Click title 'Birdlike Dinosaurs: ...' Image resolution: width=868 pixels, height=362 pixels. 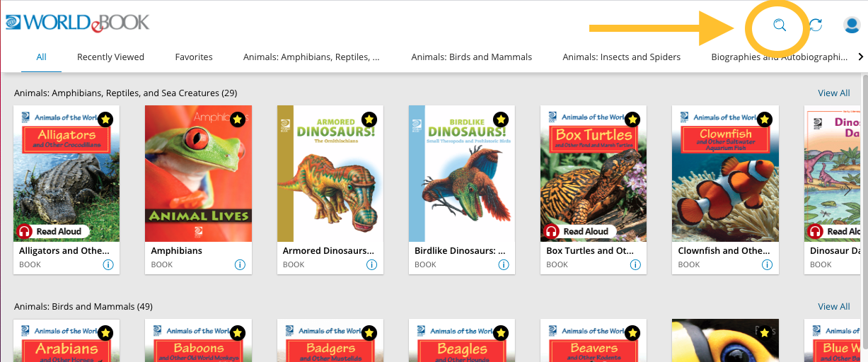pyautogui.click(x=460, y=250)
